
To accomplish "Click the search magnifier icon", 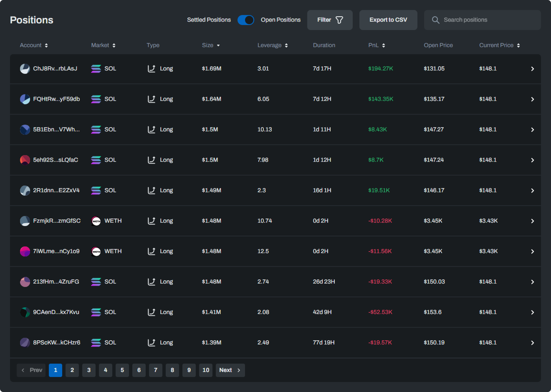I will (436, 20).
